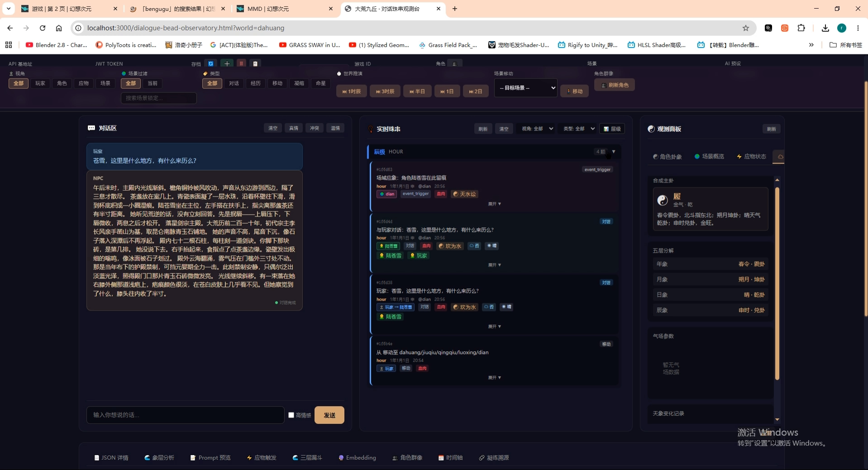The width and height of the screenshot is (868, 470).
Task: Click the green plus new-save icon
Action: (227, 64)
